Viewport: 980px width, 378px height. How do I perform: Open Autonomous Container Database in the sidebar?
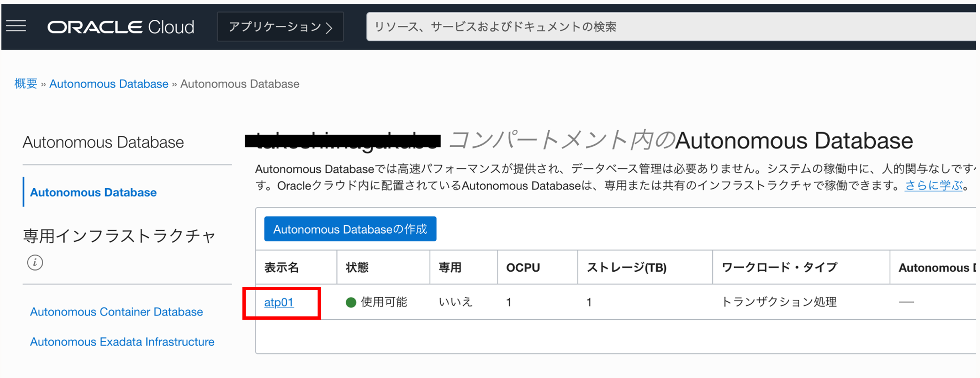(x=116, y=312)
